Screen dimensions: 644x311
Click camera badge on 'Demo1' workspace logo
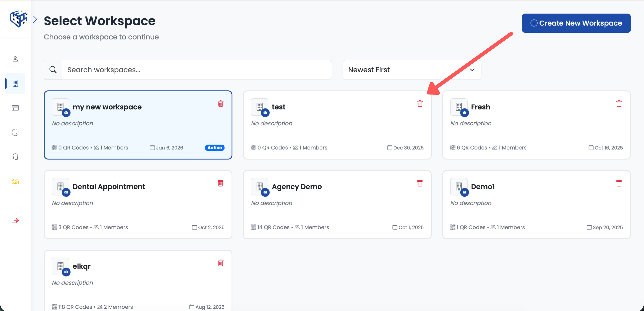(464, 192)
